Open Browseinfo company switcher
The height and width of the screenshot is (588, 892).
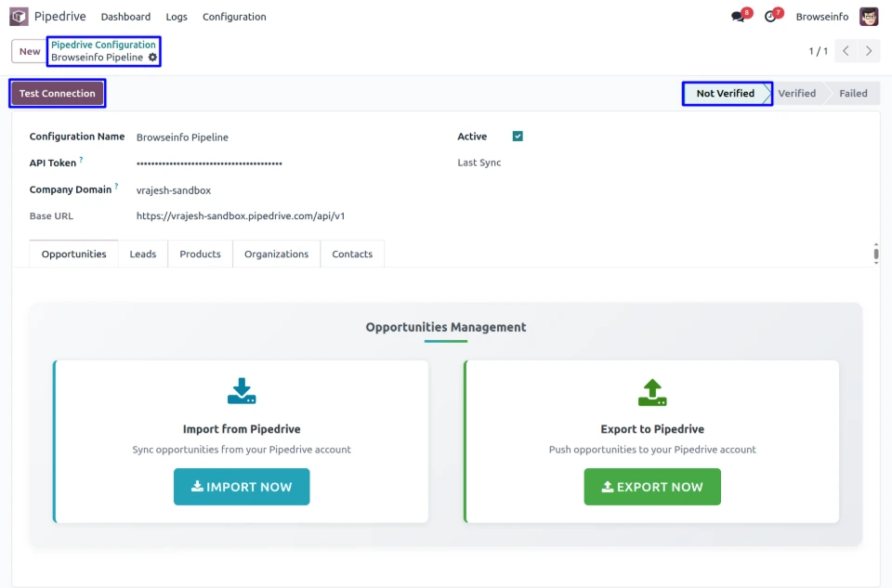821,17
